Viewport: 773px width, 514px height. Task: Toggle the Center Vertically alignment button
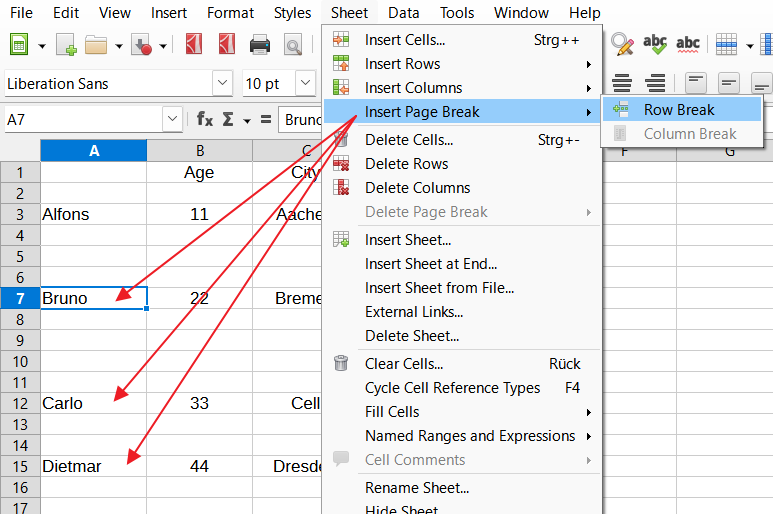[x=729, y=83]
